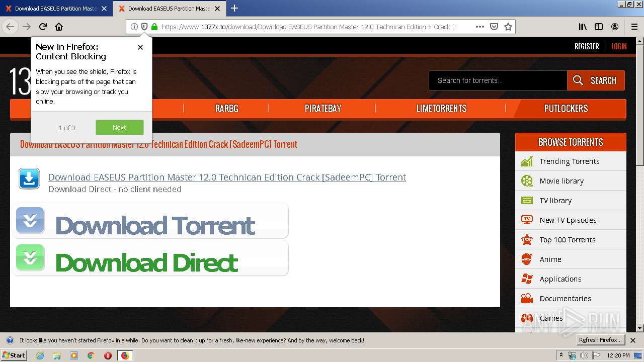Open the Library icon
644x362 pixels.
click(x=583, y=27)
